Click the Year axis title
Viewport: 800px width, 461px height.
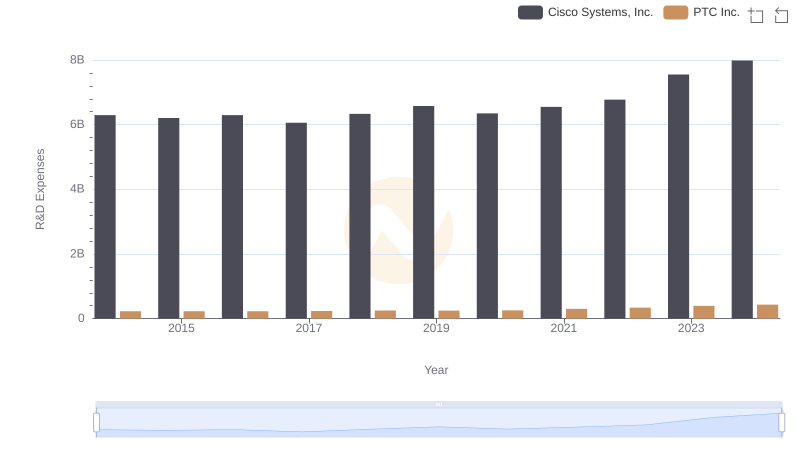(x=436, y=370)
